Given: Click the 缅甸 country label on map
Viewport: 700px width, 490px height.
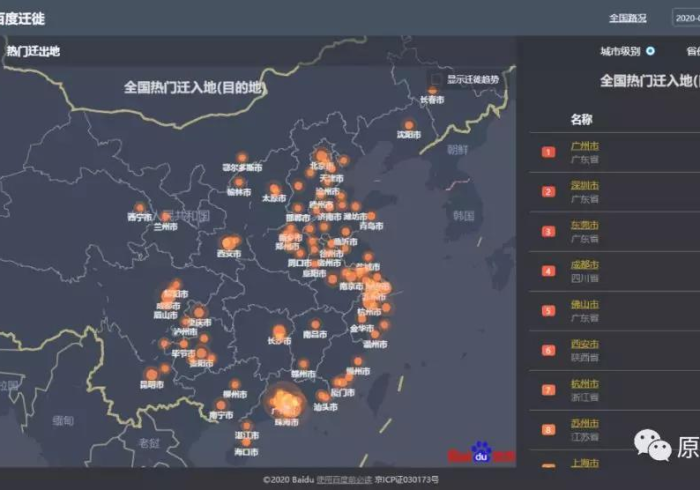Looking at the screenshot, I should point(63,420).
